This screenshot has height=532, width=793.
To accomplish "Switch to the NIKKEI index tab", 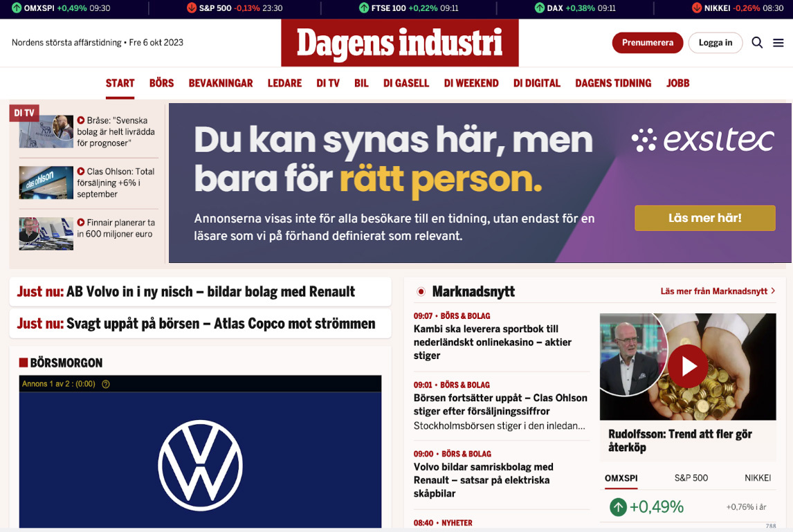I will [757, 478].
